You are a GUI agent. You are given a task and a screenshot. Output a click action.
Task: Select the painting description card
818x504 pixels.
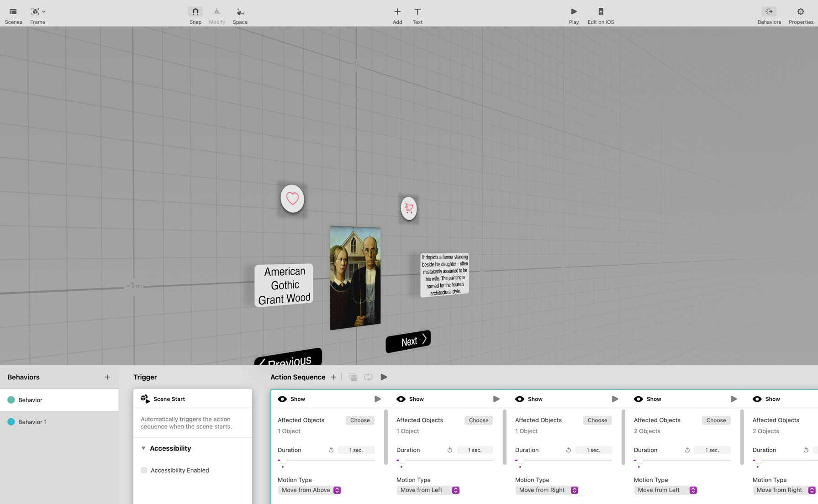(x=444, y=275)
